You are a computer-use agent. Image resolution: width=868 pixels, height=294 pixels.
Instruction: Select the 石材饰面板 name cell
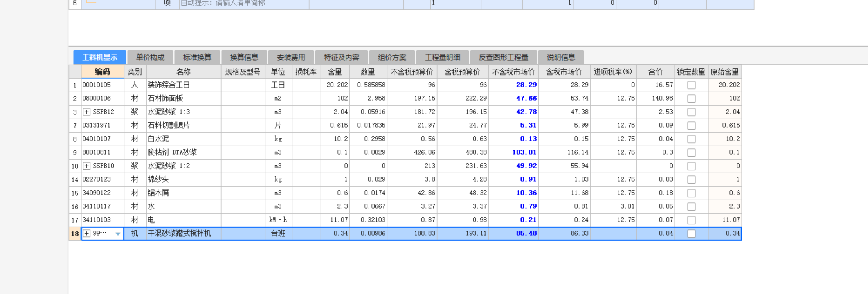[183, 98]
